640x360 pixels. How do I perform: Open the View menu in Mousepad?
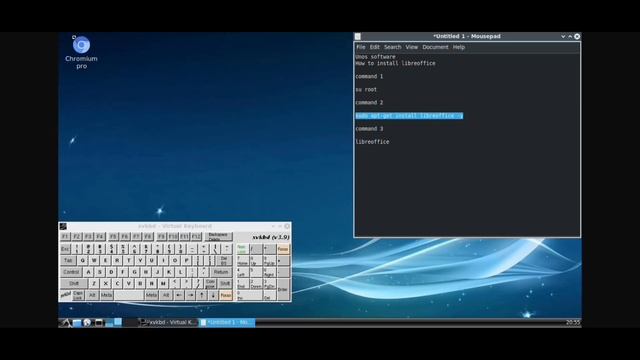[x=412, y=47]
